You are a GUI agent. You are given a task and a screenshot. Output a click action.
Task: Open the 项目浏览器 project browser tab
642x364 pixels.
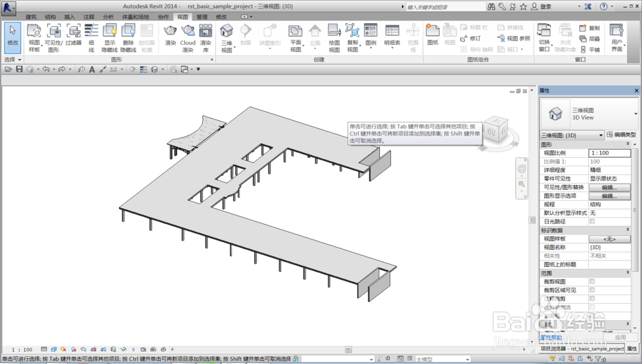click(x=582, y=349)
